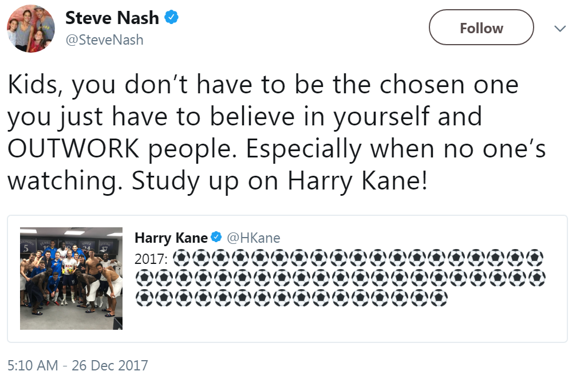Click the Follow button

(481, 27)
